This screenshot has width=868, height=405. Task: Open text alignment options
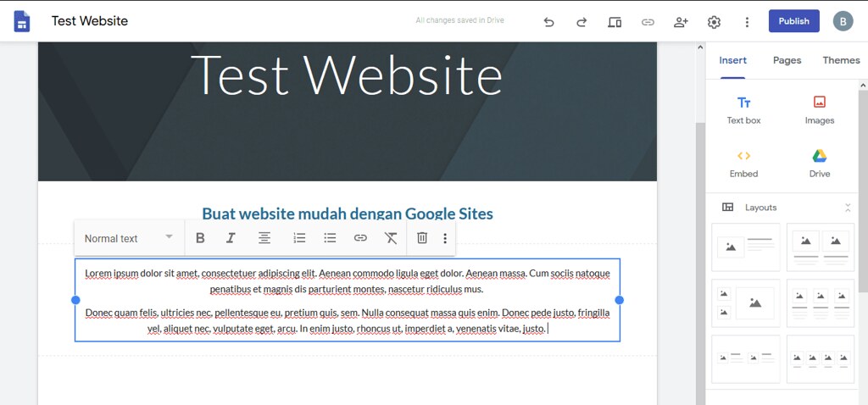(x=264, y=238)
